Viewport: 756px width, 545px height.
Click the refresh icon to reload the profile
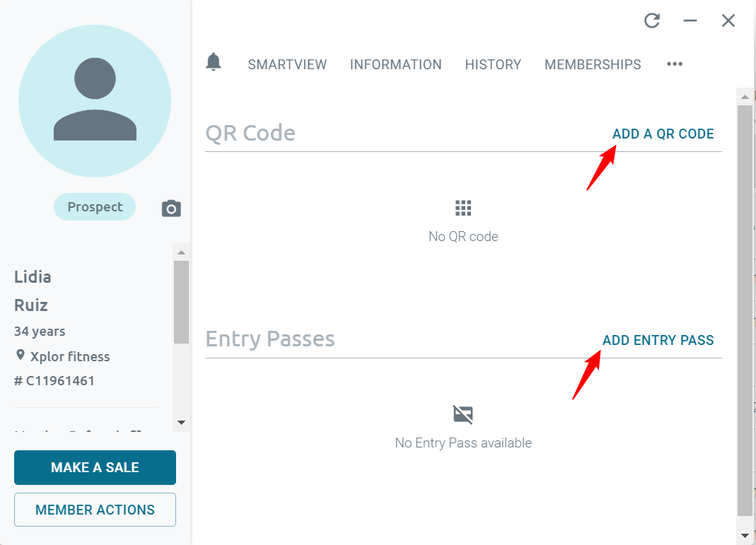(651, 21)
